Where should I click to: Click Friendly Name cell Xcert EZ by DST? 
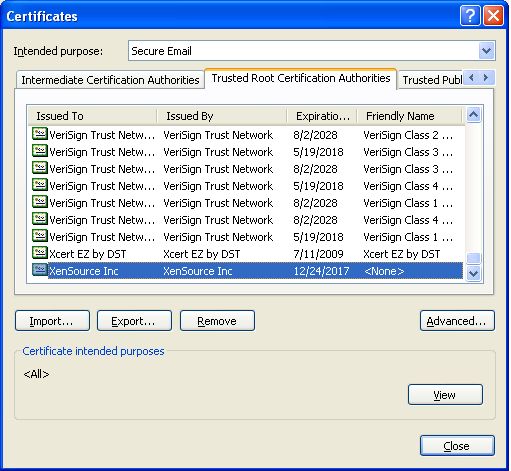coord(402,254)
